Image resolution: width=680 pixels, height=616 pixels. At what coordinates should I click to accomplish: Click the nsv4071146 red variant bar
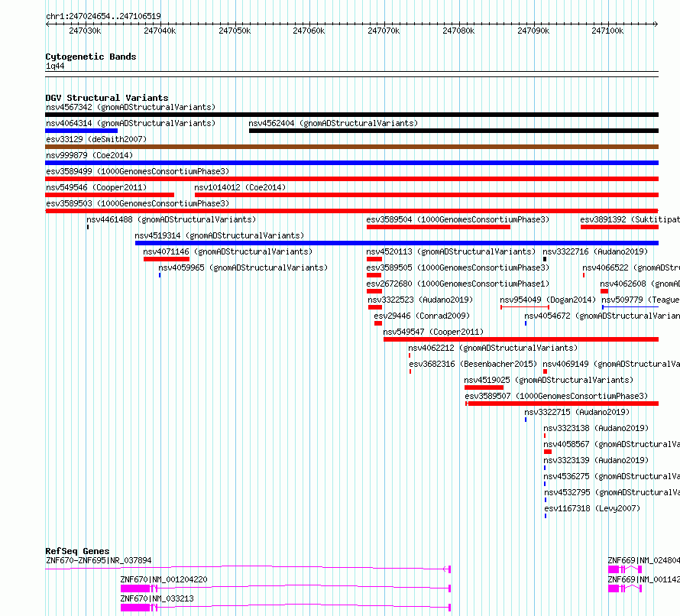167,259
